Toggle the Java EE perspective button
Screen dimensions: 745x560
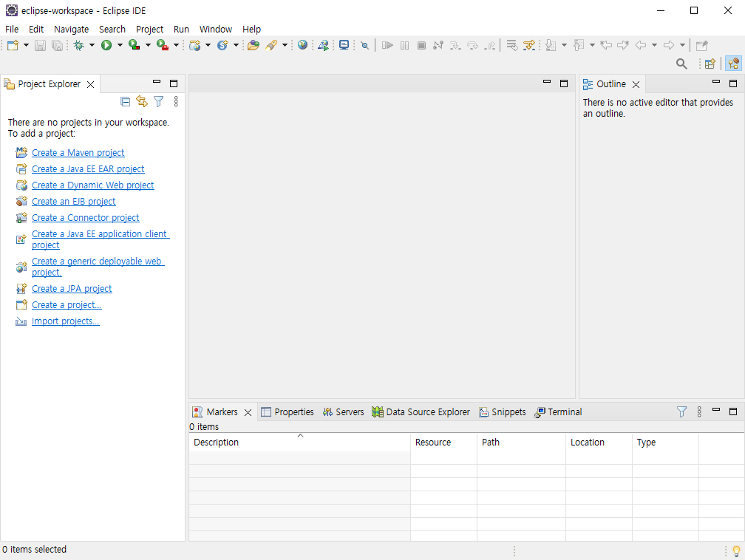(x=734, y=64)
